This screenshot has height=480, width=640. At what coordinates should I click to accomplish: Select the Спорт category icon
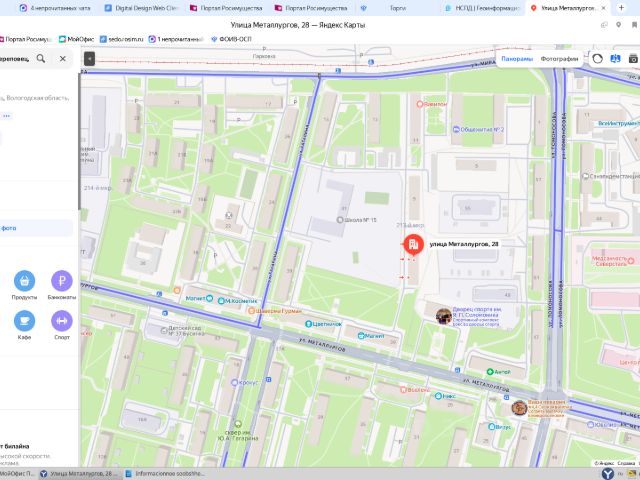(x=62, y=321)
